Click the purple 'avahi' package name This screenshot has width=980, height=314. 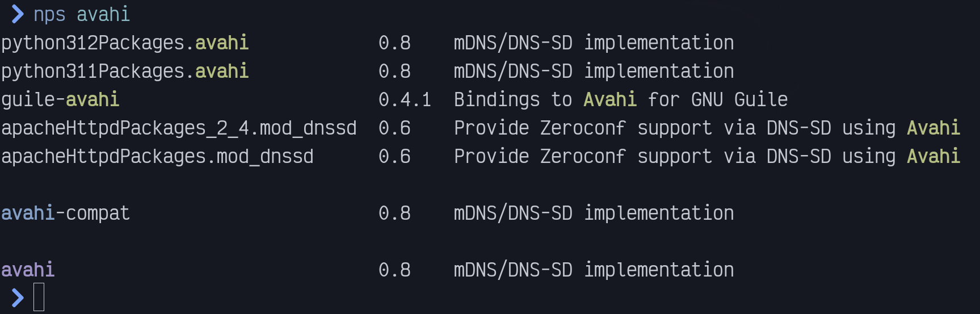pos(28,270)
